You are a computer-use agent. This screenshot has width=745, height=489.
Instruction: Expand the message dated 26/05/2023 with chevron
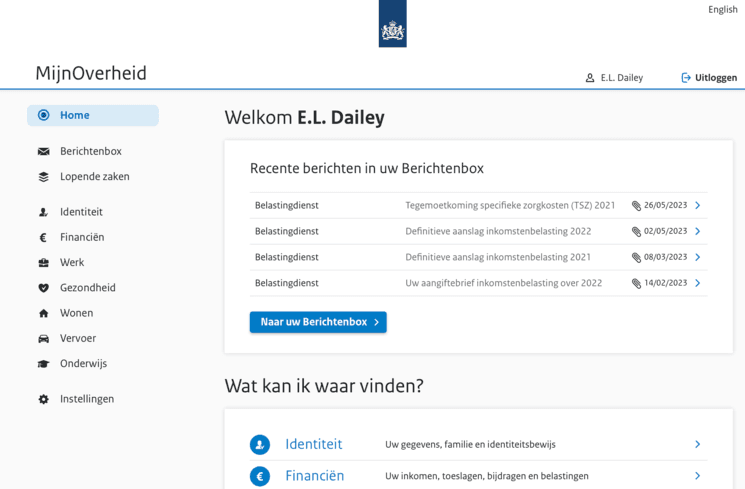697,206
